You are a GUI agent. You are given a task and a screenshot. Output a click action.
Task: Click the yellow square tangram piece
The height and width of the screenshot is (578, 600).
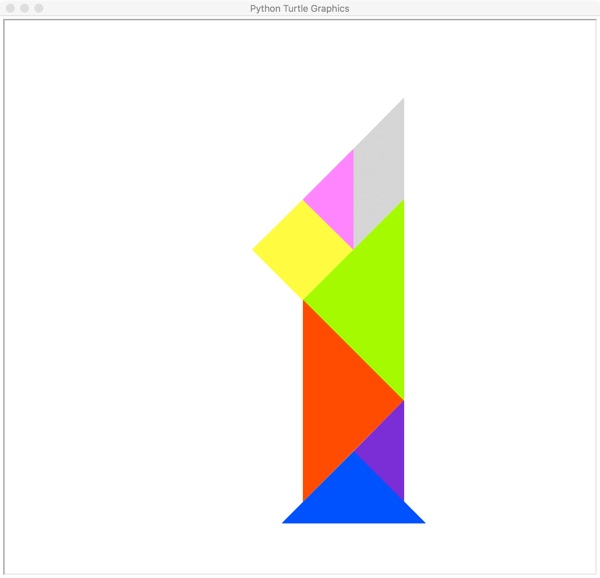(x=303, y=250)
